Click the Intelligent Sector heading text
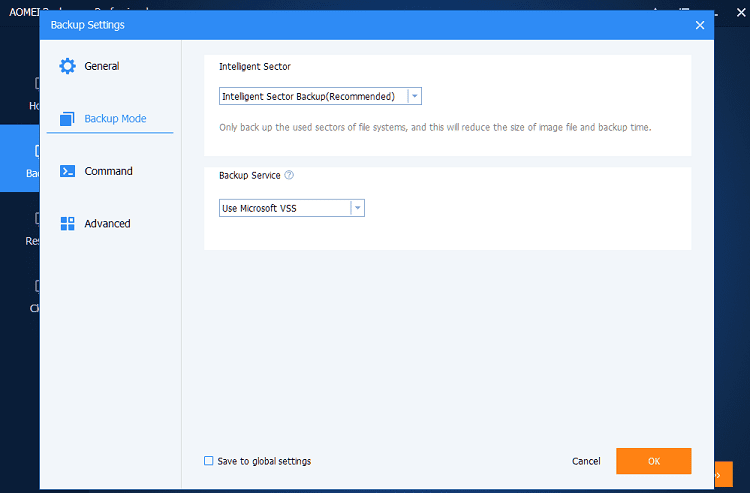Viewport: 750px width, 493px height. pos(254,66)
